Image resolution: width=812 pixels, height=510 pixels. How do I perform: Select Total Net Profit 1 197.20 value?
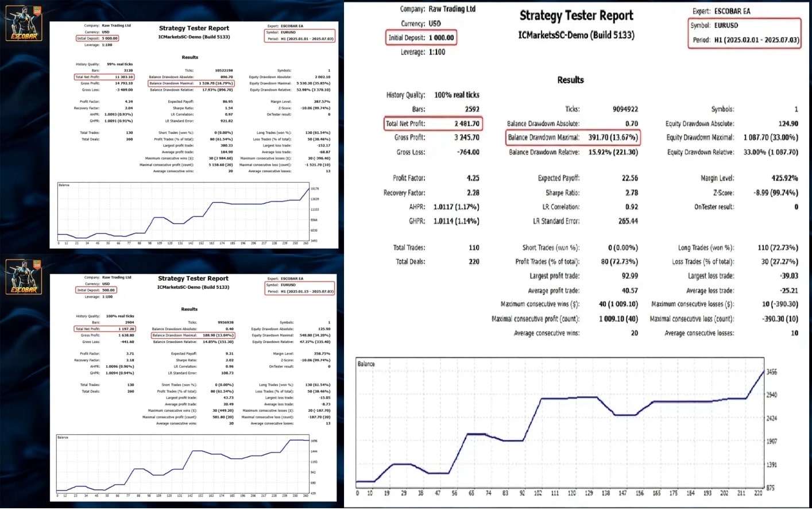point(126,329)
